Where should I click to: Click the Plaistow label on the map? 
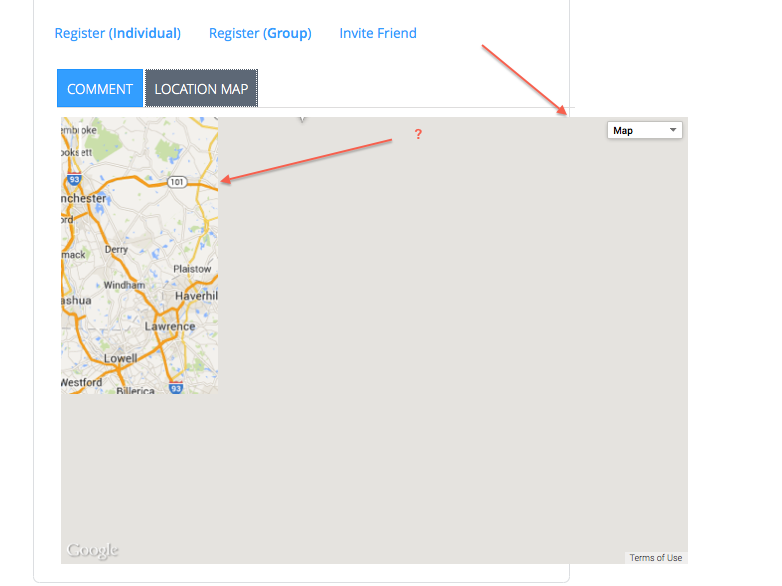click(x=192, y=269)
